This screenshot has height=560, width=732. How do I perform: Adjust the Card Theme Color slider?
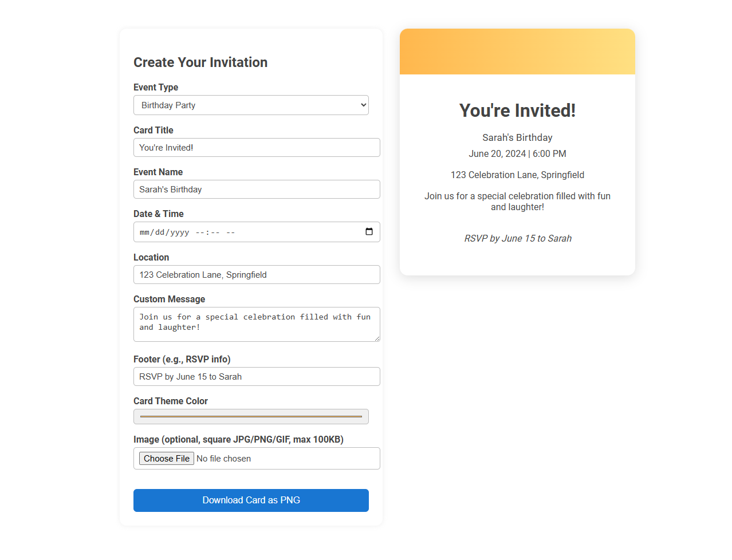pos(251,416)
